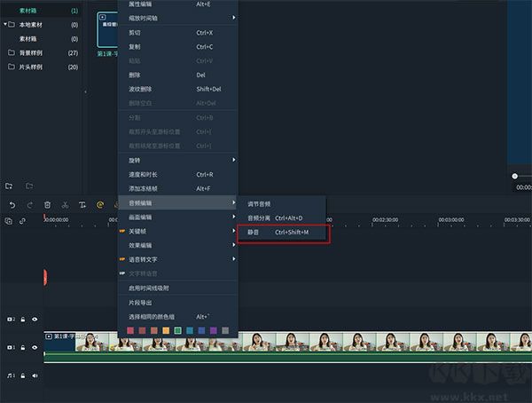
Task: Select the 本地素材 (0) folder
Action: pos(41,25)
